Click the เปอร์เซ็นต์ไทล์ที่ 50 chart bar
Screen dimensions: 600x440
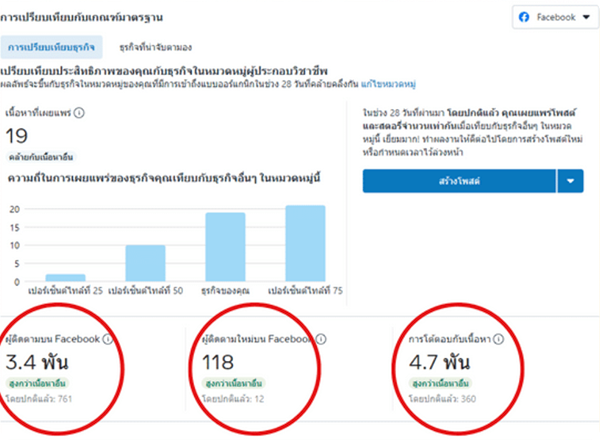[145, 263]
